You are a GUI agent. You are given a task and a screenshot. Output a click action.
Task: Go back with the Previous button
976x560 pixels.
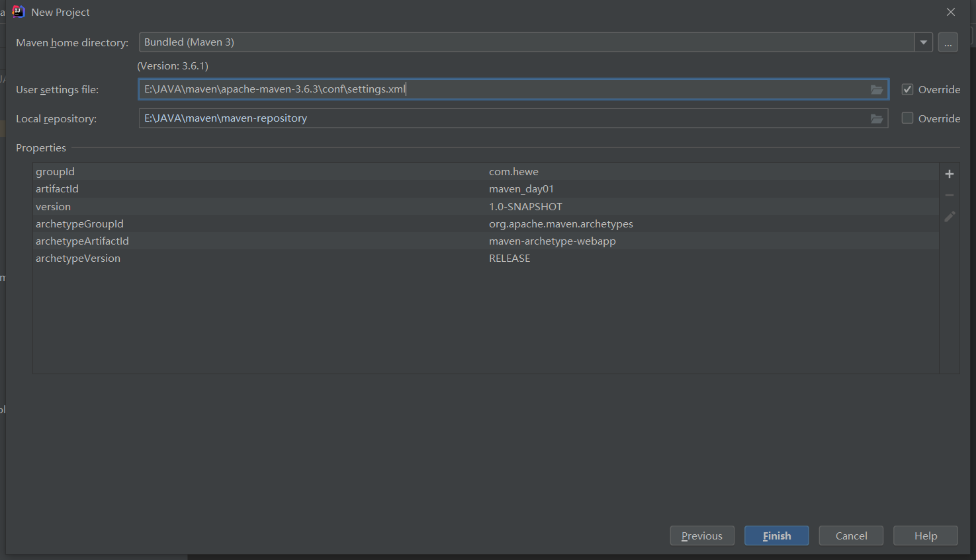tap(702, 536)
